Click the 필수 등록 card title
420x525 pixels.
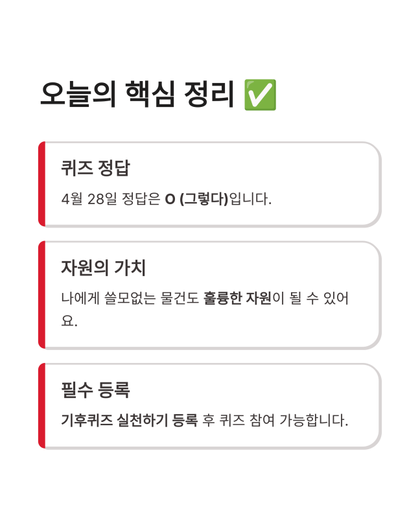click(x=95, y=390)
